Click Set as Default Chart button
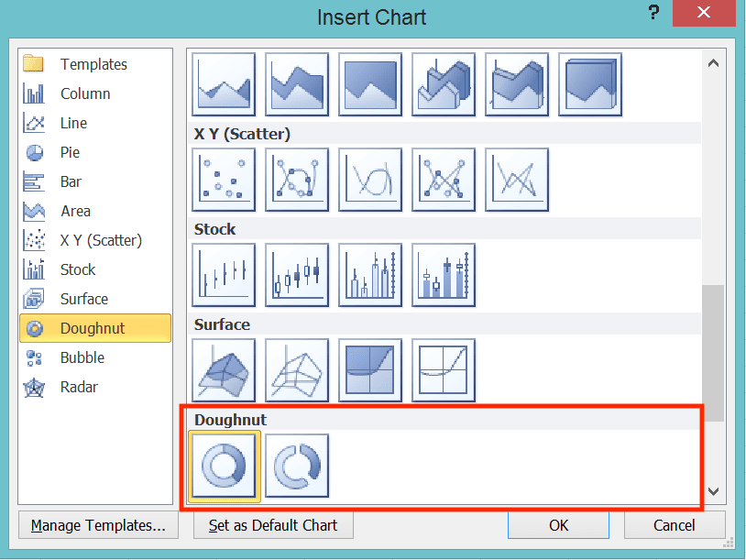Viewport: 746px width, 560px height. point(273,525)
